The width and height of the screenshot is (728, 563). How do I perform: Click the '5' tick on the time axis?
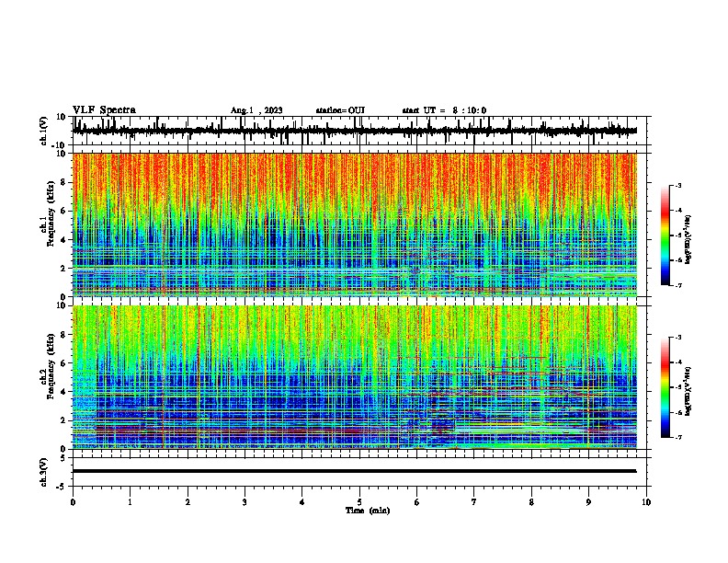click(x=359, y=502)
